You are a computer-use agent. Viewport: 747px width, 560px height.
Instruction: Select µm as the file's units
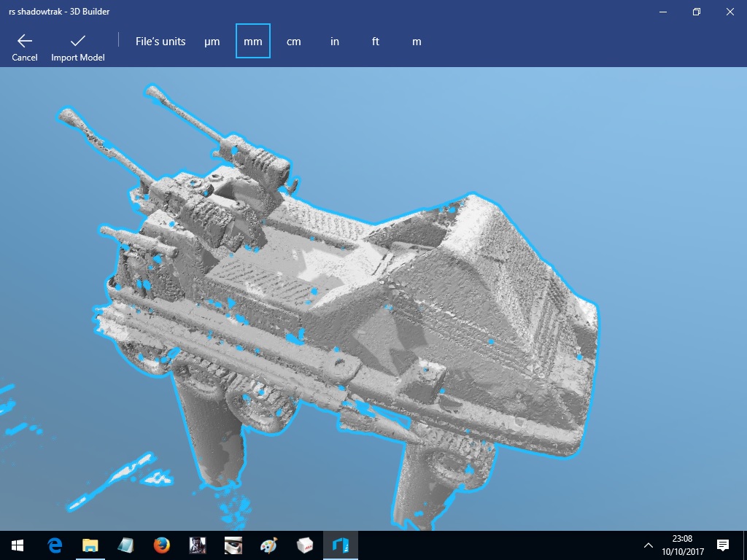tap(212, 42)
